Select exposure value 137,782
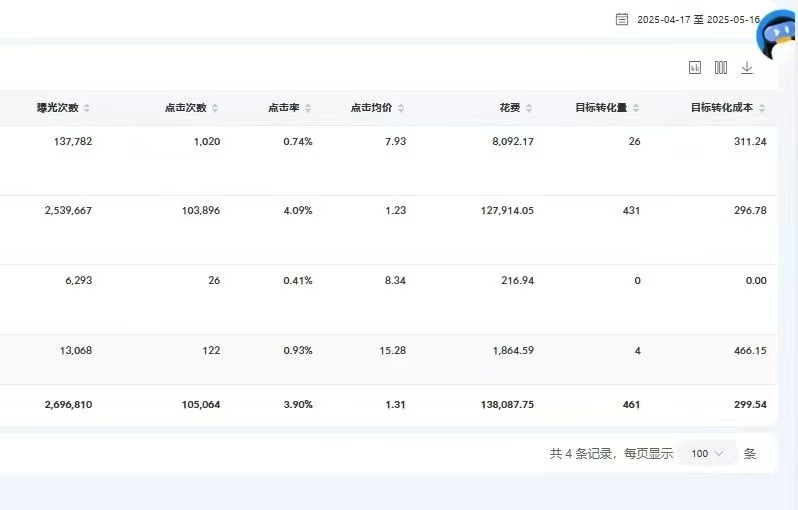The width and height of the screenshot is (798, 510). pyautogui.click(x=73, y=141)
